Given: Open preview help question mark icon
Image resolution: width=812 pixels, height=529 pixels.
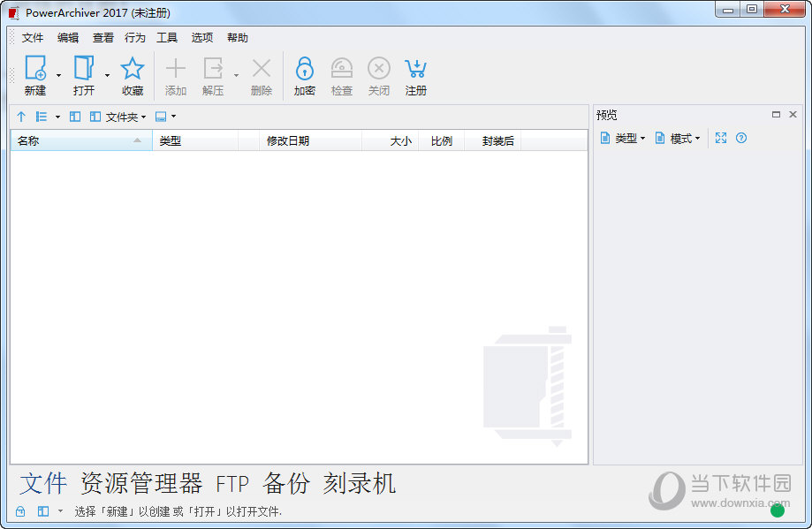Looking at the screenshot, I should point(741,138).
